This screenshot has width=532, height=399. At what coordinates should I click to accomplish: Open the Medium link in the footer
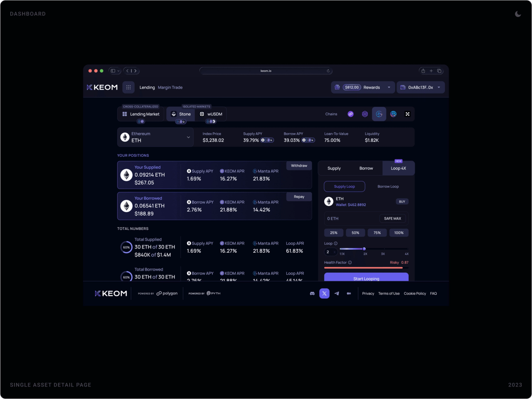coord(349,293)
